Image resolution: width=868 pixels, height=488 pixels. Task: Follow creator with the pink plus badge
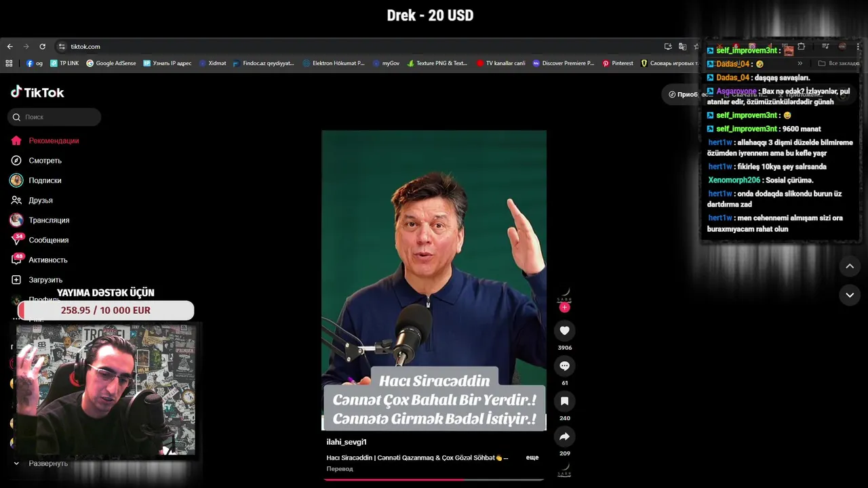tap(564, 308)
